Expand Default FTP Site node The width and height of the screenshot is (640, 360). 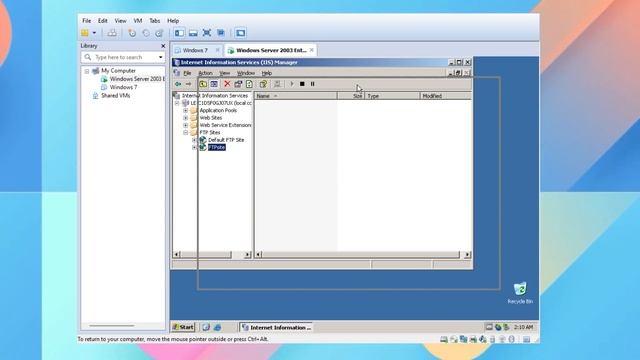pos(194,140)
